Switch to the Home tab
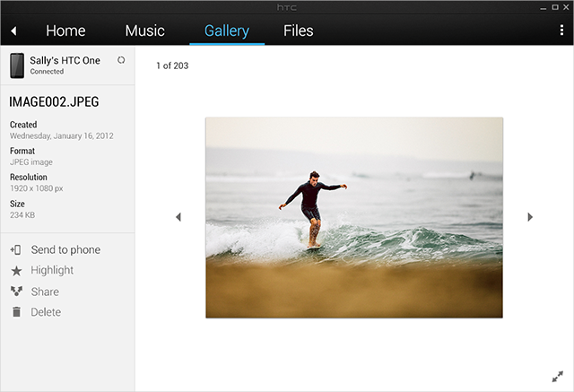 pos(65,30)
